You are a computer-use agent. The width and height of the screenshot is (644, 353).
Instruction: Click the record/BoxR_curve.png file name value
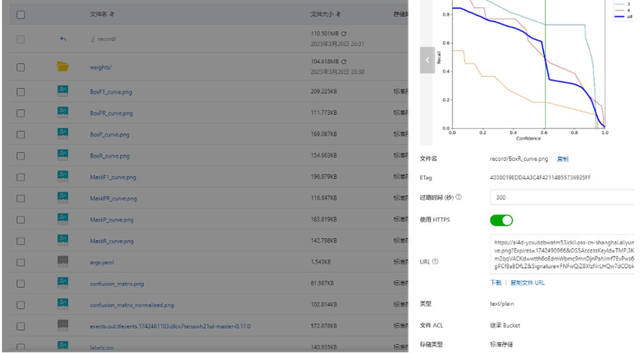click(x=519, y=159)
